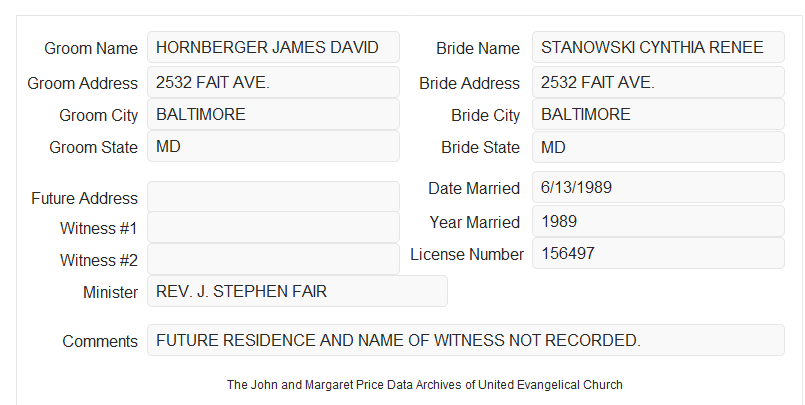Click the License Number field
Image resolution: width=805 pixels, height=405 pixels.
click(658, 253)
